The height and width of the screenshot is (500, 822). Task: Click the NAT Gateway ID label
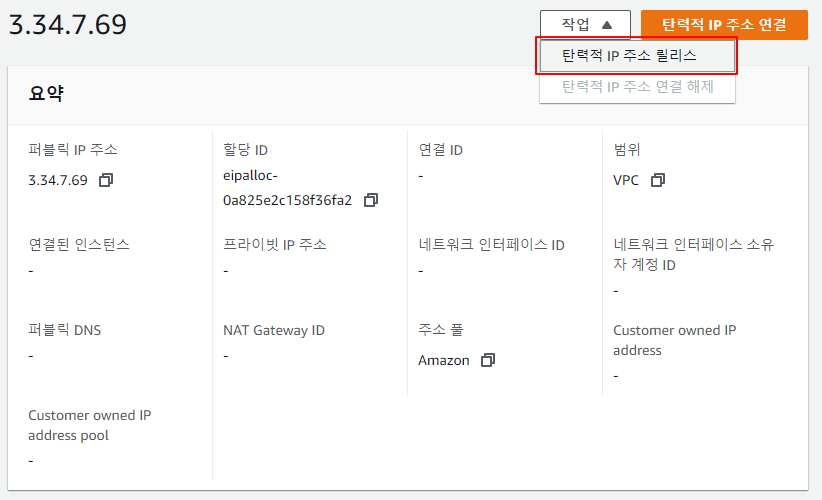click(x=274, y=330)
